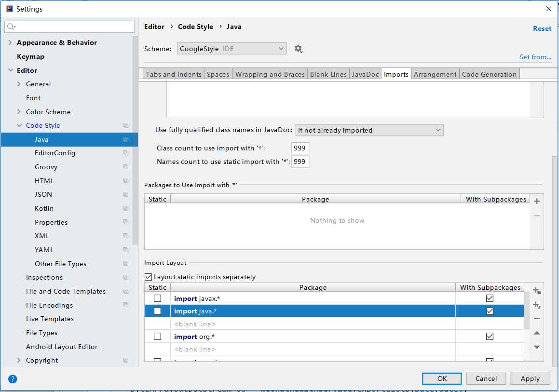Click project-level icon beside Kotlin
Viewport: 559px width, 392px height.
(126, 208)
